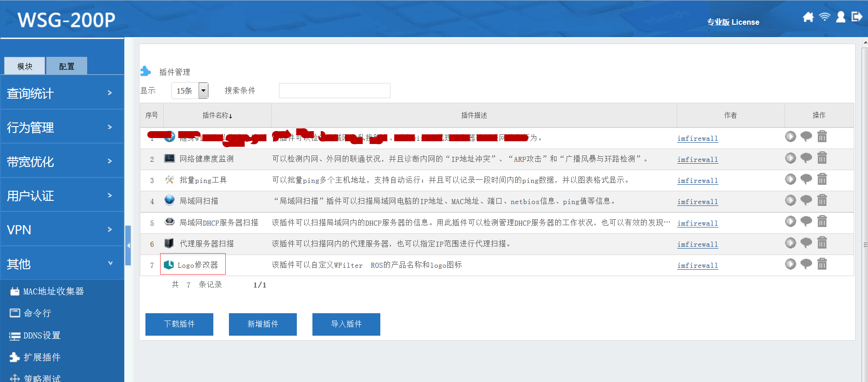Screen dimensions: 868x382
Task: Switch to the 模块 tab
Action: [25, 66]
